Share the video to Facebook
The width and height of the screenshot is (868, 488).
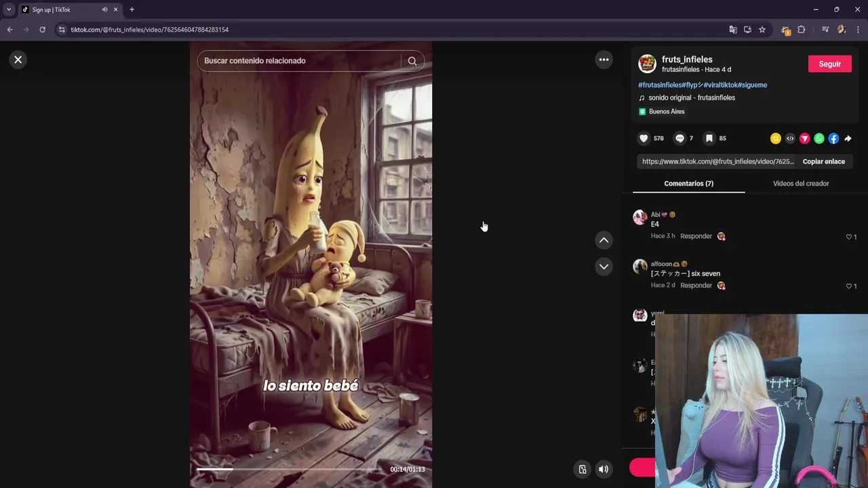(833, 138)
